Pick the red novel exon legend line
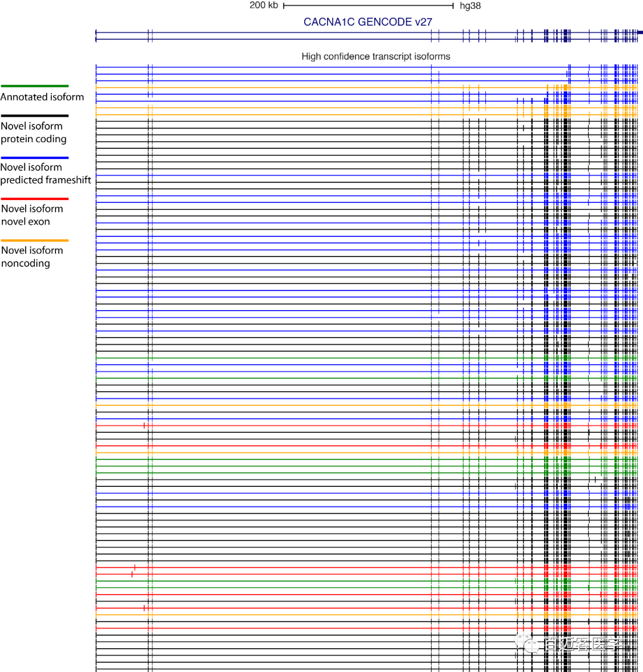The image size is (643, 672). 35,199
